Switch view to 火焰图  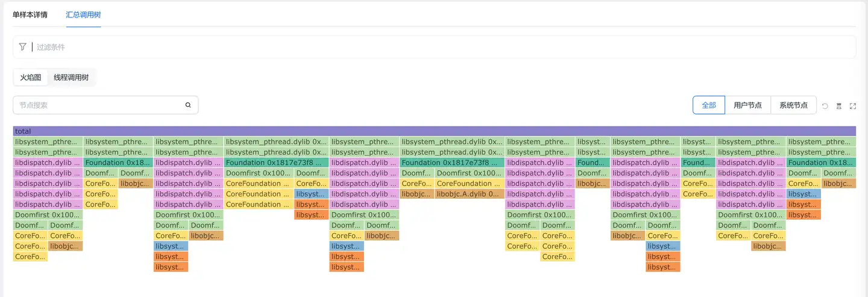coord(31,78)
